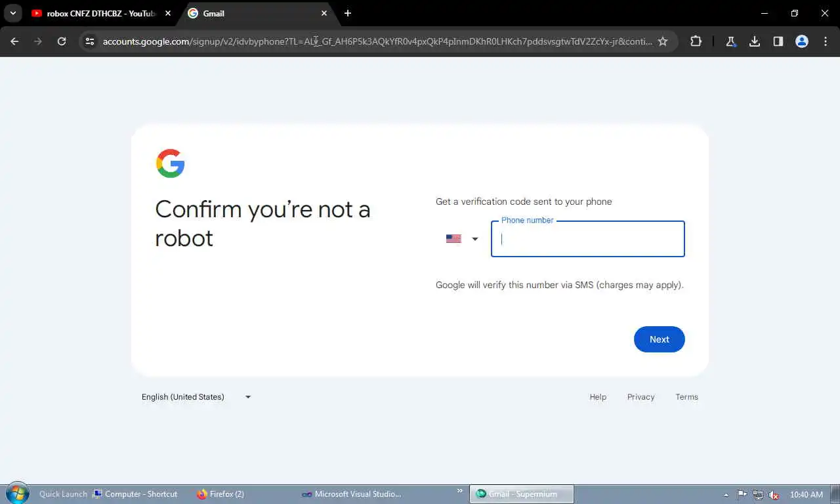
Task: Expand the taskbar overflow chevron
Action: pyautogui.click(x=460, y=491)
